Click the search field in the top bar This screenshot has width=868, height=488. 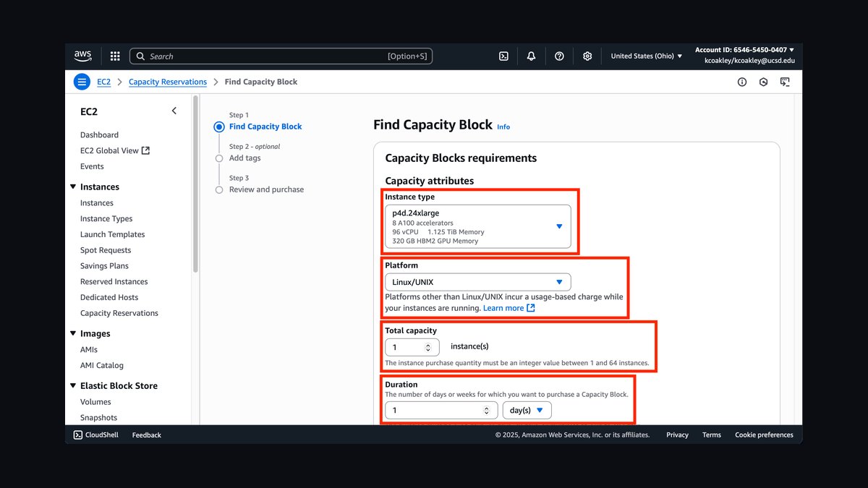pos(281,56)
